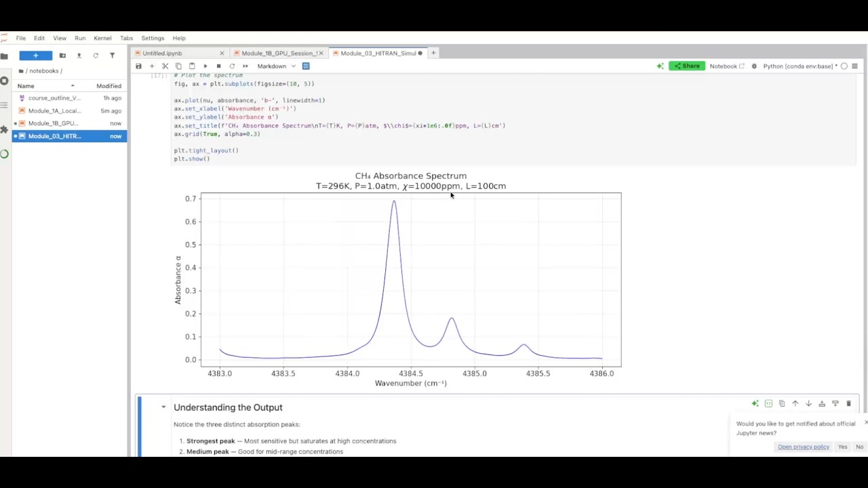The height and width of the screenshot is (488, 868).
Task: Insert a cell below with plus icon
Action: point(152,66)
